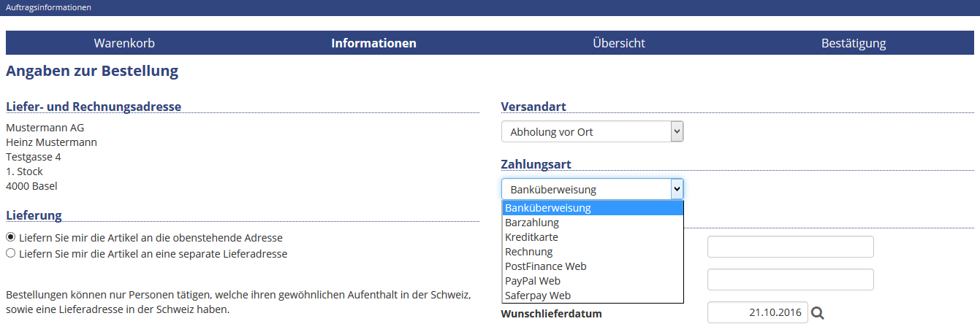Open the Versandart dropdown arrow
980x324 pixels.
click(x=677, y=132)
